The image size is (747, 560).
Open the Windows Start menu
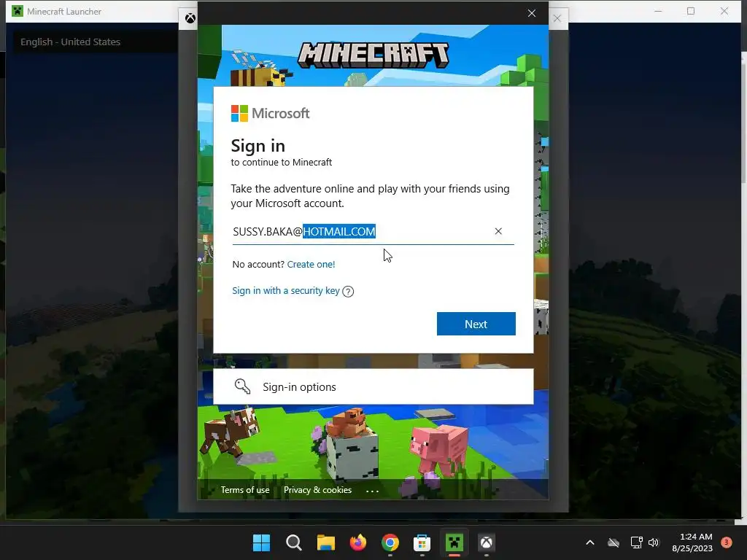pos(262,542)
